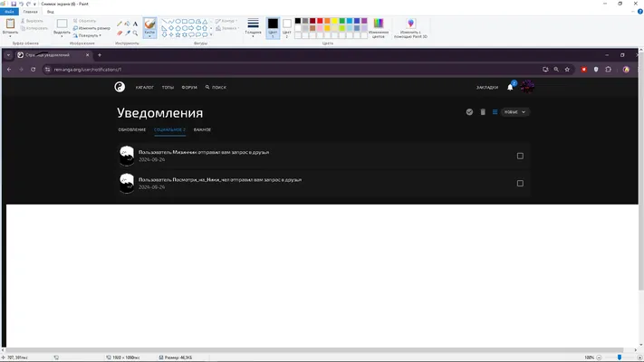Click the Redo icon in the title bar
This screenshot has height=362, width=644.
[28, 4]
